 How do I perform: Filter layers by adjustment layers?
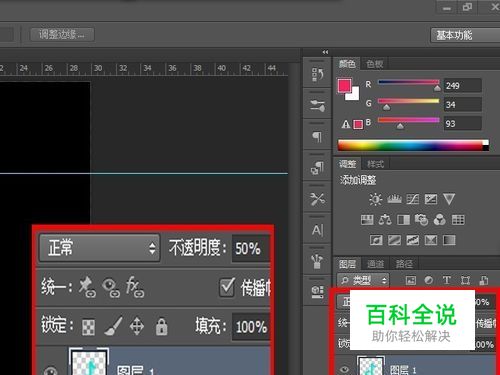click(429, 280)
